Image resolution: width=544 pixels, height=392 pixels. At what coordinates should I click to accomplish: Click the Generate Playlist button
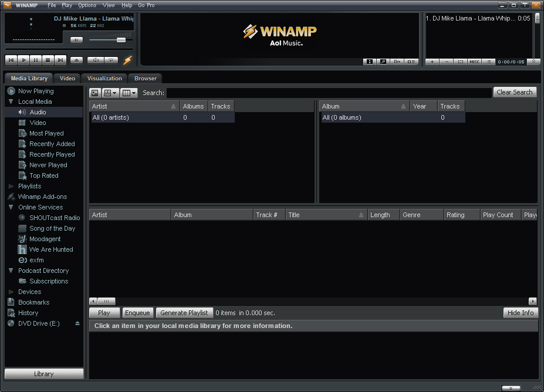pyautogui.click(x=184, y=313)
